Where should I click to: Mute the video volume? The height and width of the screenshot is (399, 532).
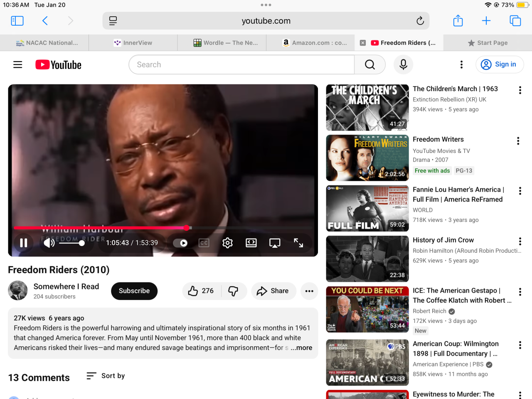click(49, 243)
